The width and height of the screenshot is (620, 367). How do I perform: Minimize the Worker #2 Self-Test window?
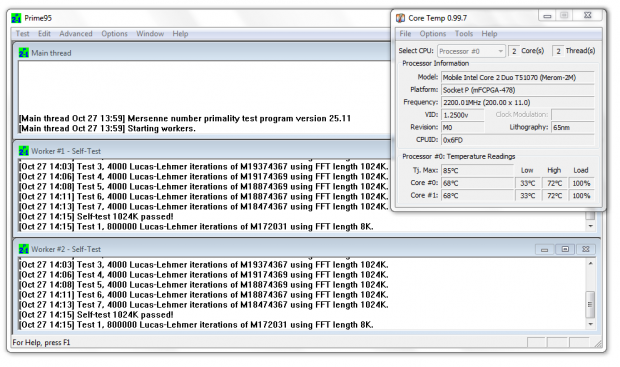click(x=545, y=250)
